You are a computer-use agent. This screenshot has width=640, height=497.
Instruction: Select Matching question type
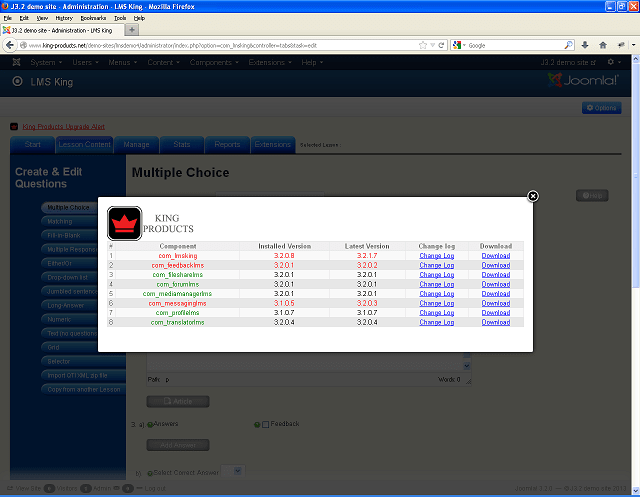tap(69, 221)
